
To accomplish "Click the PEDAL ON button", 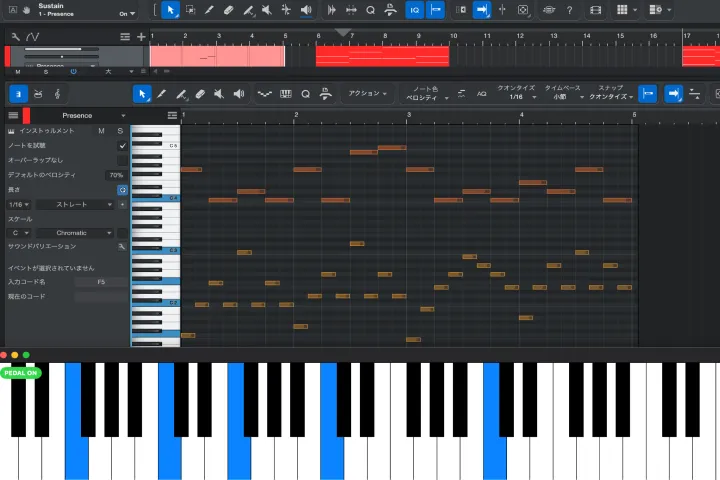I will tap(21, 373).
